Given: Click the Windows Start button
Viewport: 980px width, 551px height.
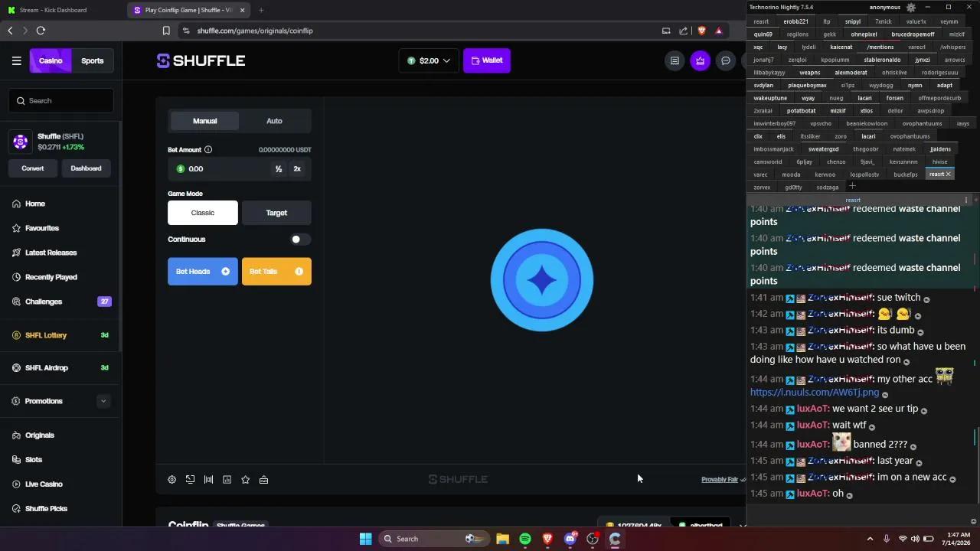Looking at the screenshot, I should click(365, 539).
